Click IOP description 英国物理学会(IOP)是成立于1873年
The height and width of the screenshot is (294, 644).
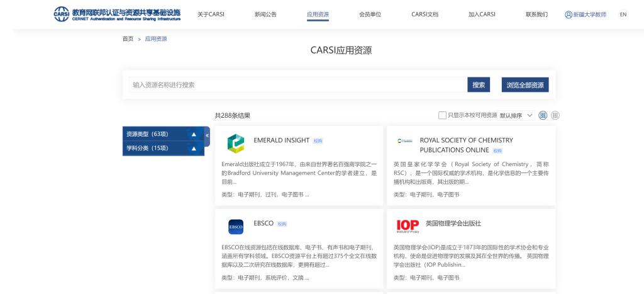[x=471, y=256]
